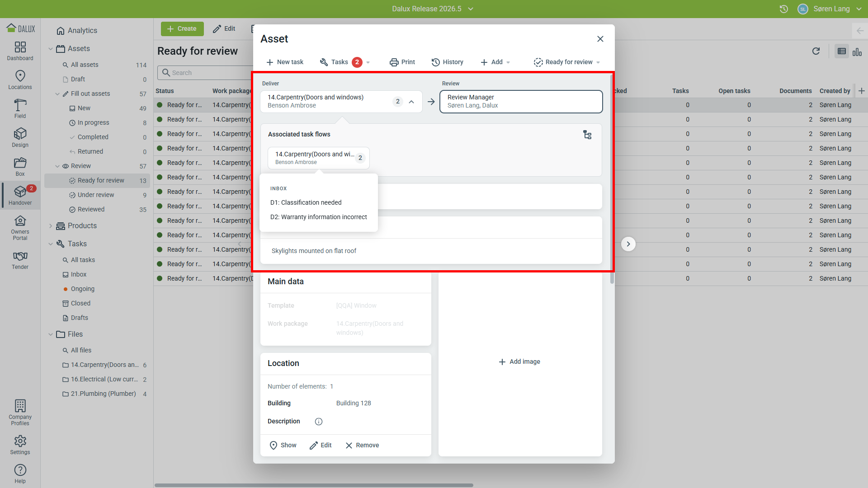Show the asset location
This screenshot has width=868, height=488.
pos(283,446)
